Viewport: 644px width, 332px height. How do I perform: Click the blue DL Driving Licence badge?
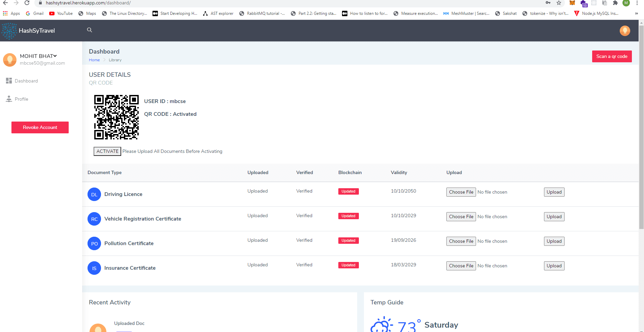pos(94,194)
